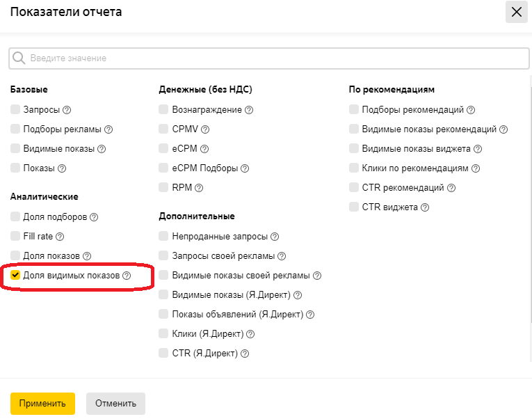Click the Отменить button

pyautogui.click(x=115, y=404)
